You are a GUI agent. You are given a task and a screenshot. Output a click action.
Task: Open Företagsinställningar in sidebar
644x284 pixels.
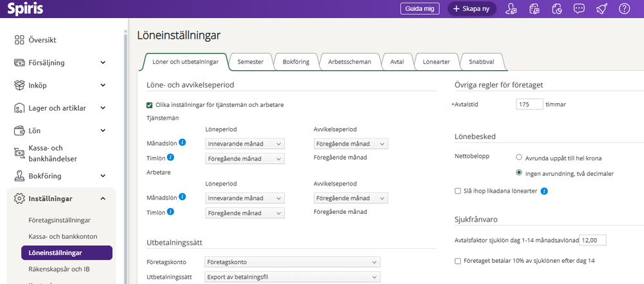click(59, 220)
